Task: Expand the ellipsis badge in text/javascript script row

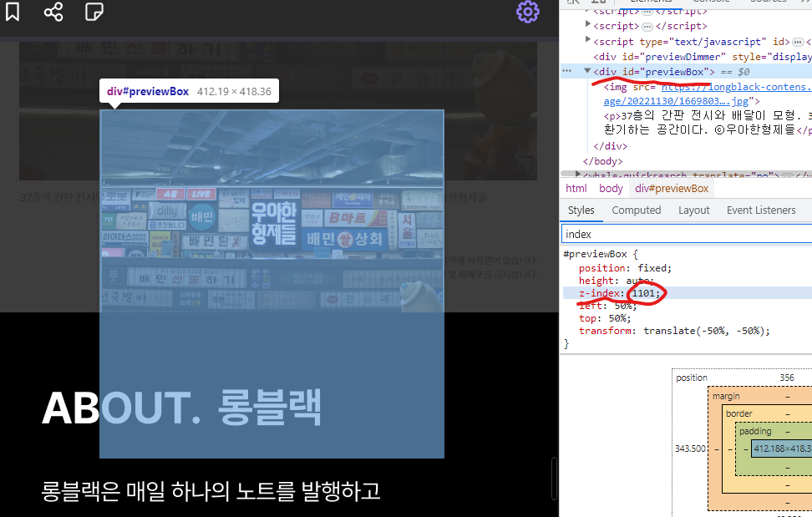Action: (798, 42)
